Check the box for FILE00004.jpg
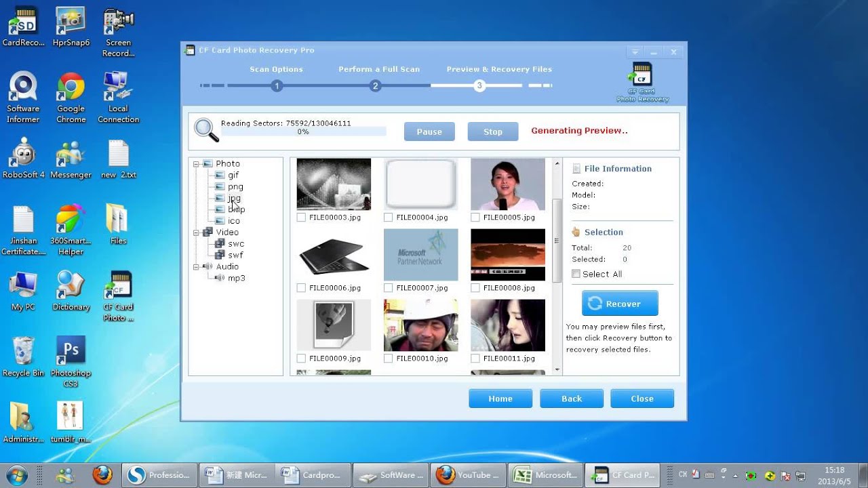 (x=388, y=218)
